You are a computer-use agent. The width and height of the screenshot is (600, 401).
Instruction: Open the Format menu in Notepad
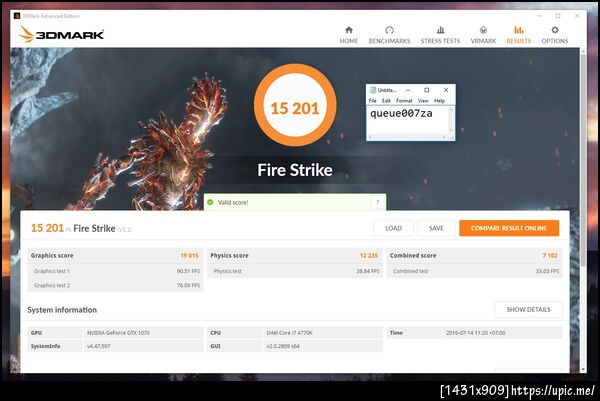click(x=404, y=101)
